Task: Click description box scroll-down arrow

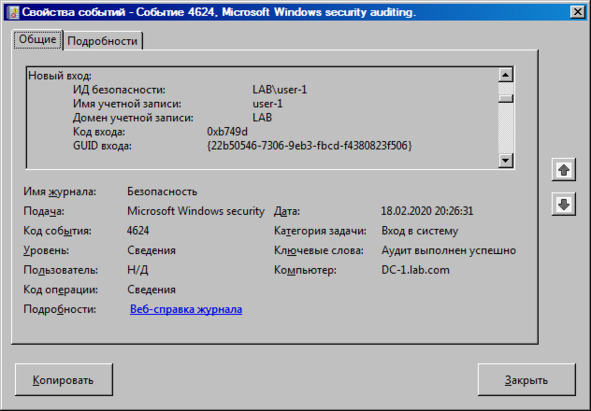Action: [505, 160]
